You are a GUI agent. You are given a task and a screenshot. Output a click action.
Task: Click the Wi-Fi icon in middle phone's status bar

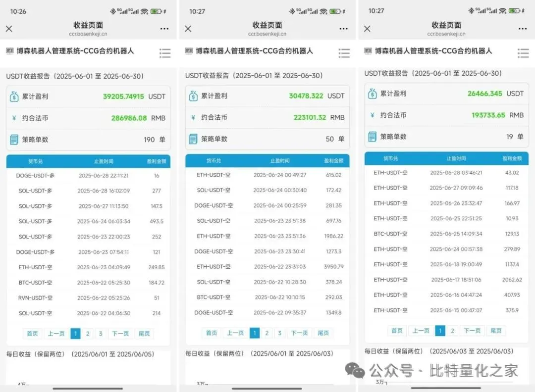323,11
